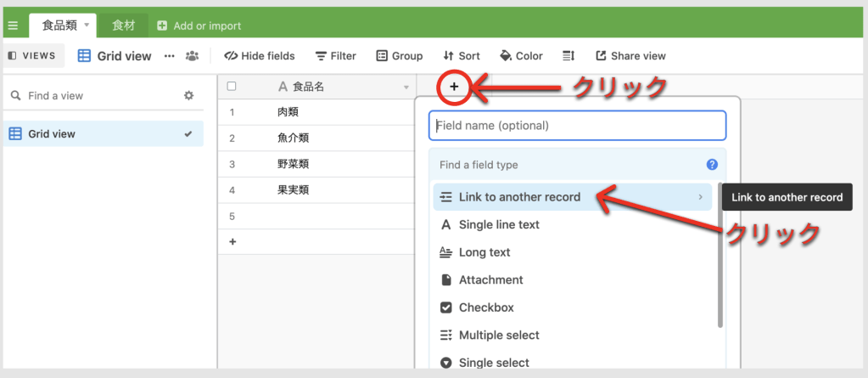Toggle the select-all checkbox in header

(x=232, y=87)
